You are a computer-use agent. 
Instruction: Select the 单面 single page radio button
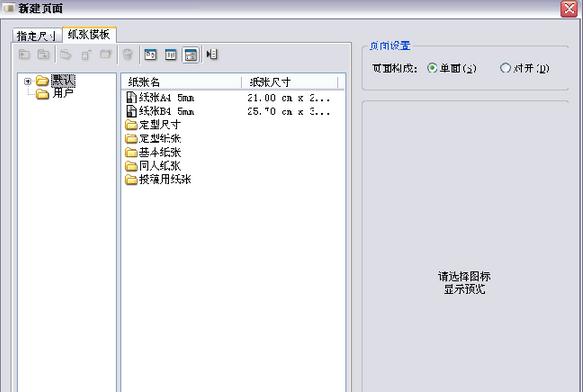click(432, 68)
